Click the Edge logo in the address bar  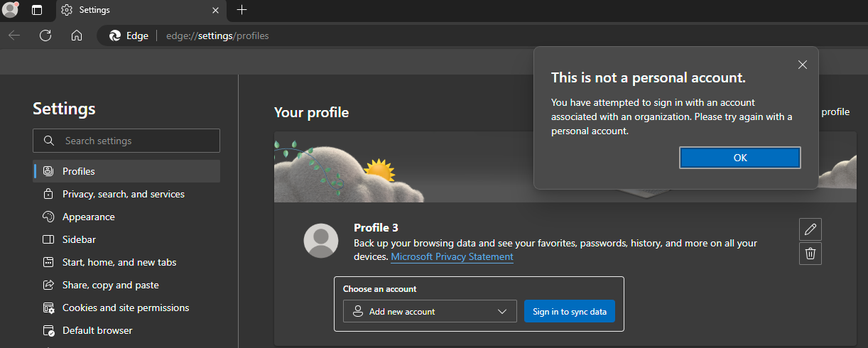tap(115, 36)
